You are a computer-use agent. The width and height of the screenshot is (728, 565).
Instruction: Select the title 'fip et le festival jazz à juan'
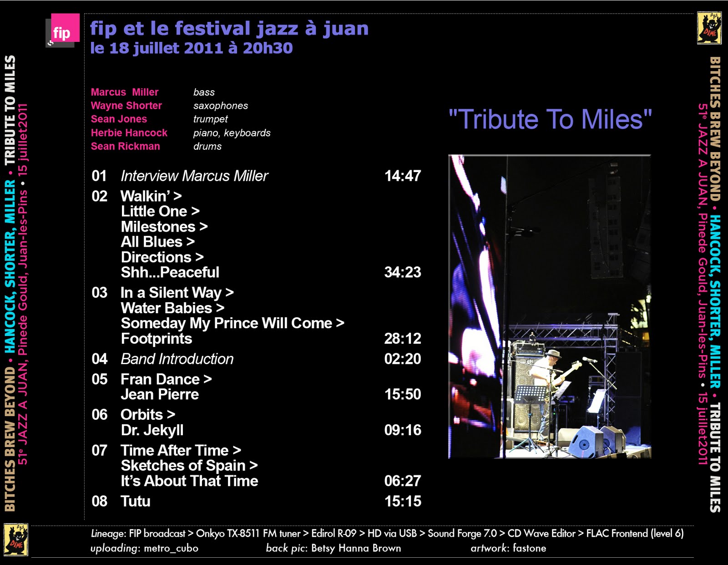(229, 28)
